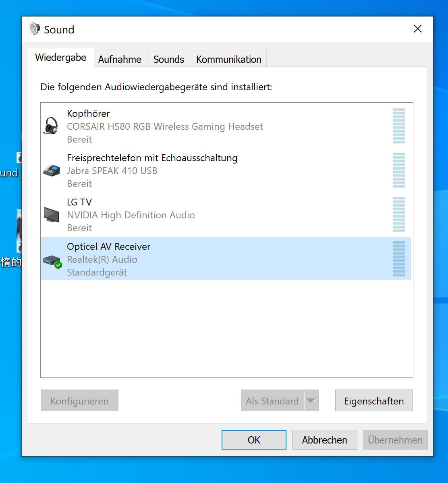Click NVIDIA High Definition Audio text

(x=131, y=216)
